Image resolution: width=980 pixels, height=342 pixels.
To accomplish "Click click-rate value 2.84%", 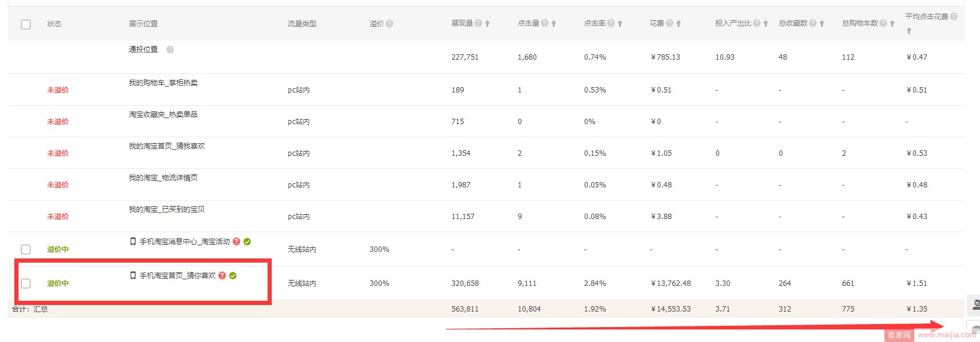I will 595,284.
